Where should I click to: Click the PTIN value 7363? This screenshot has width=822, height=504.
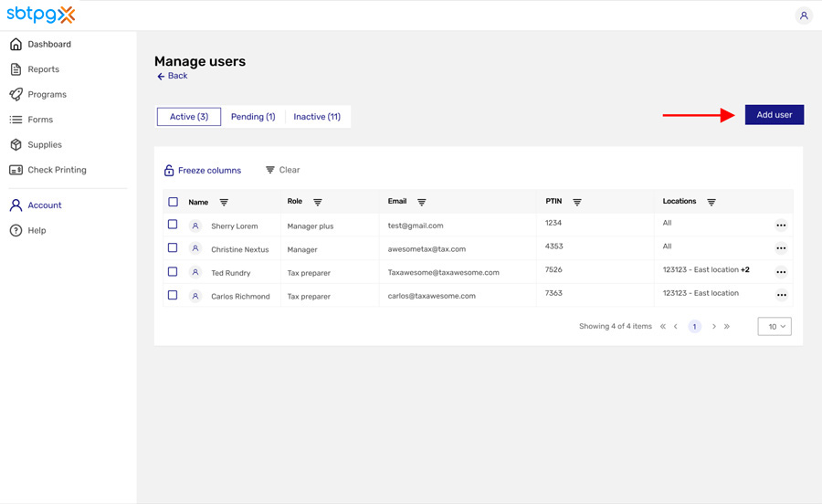553,293
